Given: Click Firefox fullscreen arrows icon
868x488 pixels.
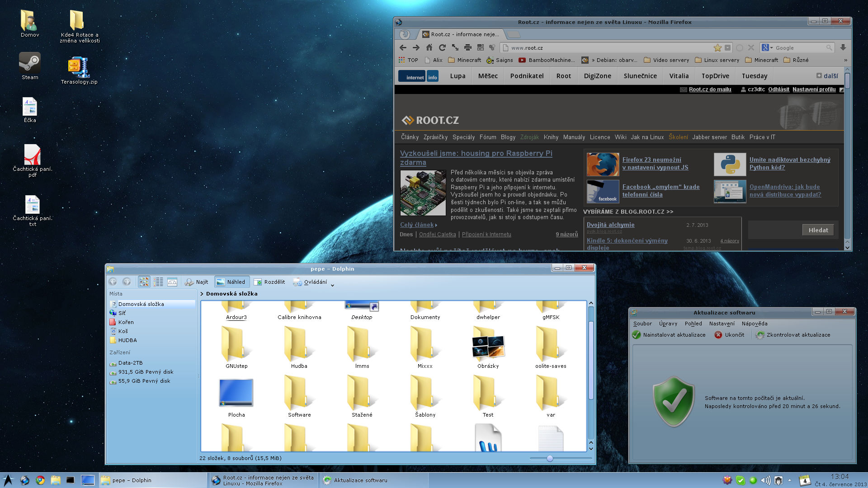Looking at the screenshot, I should coord(455,48).
